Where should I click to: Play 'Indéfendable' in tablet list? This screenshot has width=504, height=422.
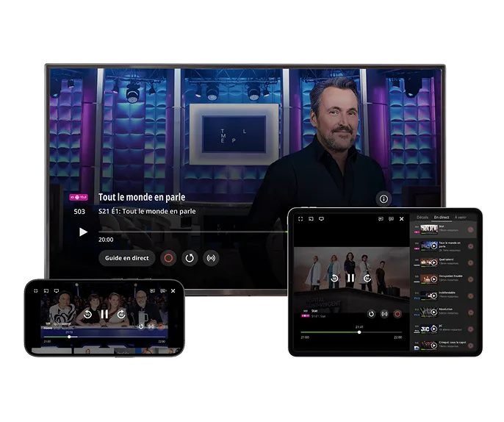[x=433, y=296]
